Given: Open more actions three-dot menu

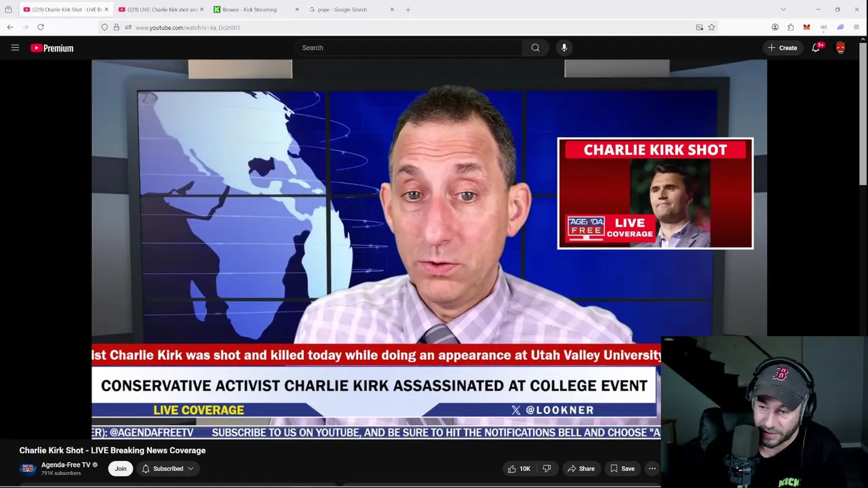Looking at the screenshot, I should pyautogui.click(x=652, y=468).
